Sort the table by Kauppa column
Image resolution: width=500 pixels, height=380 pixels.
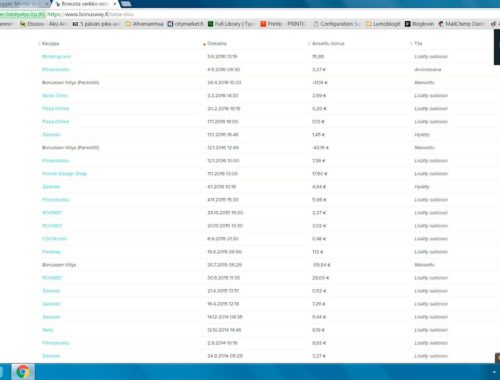[x=50, y=43]
